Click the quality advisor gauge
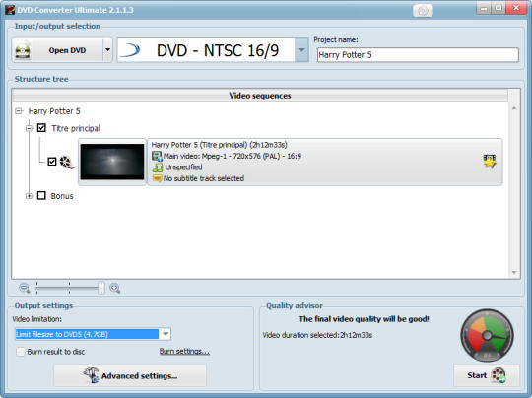The height and width of the screenshot is (398, 532). point(487,335)
